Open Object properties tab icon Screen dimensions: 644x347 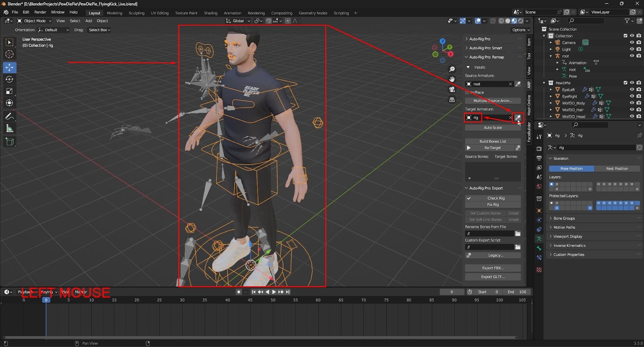click(539, 210)
